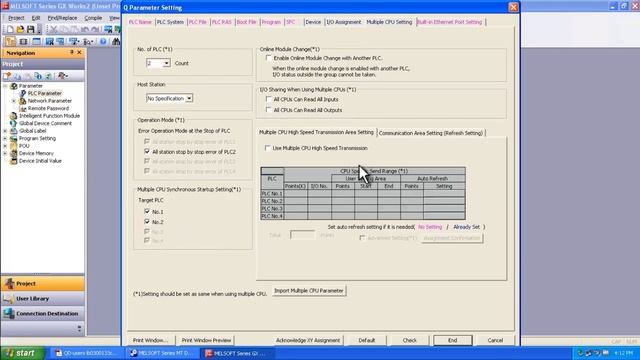Image resolution: width=640 pixels, height=360 pixels.
Task: Open the Find/Replace menu
Action: [62, 18]
